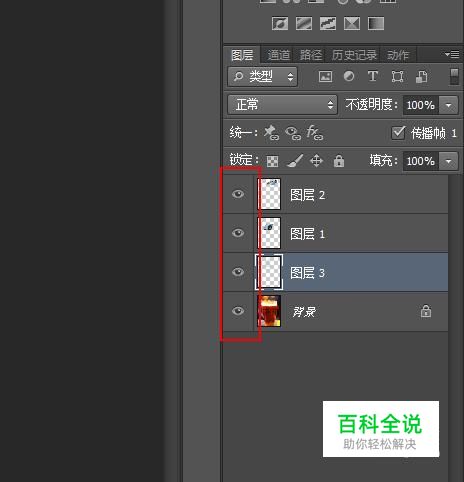The width and height of the screenshot is (464, 482).
Task: Add an Invert adjustment layer
Action: (x=280, y=24)
